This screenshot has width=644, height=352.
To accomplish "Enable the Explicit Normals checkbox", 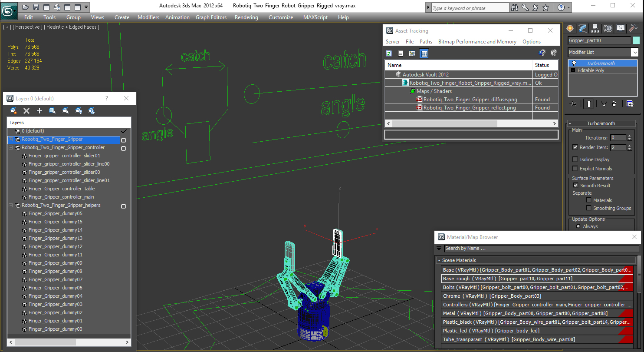I will pos(575,169).
